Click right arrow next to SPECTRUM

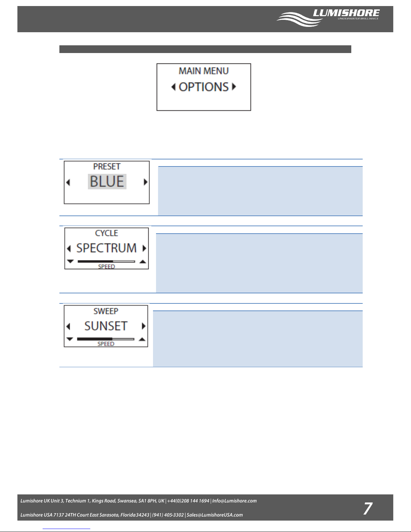pos(144,248)
